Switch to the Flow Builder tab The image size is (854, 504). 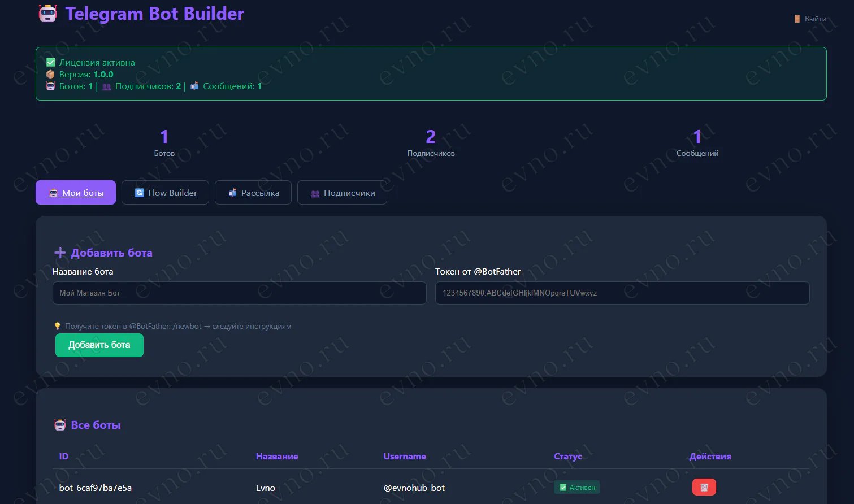[165, 193]
